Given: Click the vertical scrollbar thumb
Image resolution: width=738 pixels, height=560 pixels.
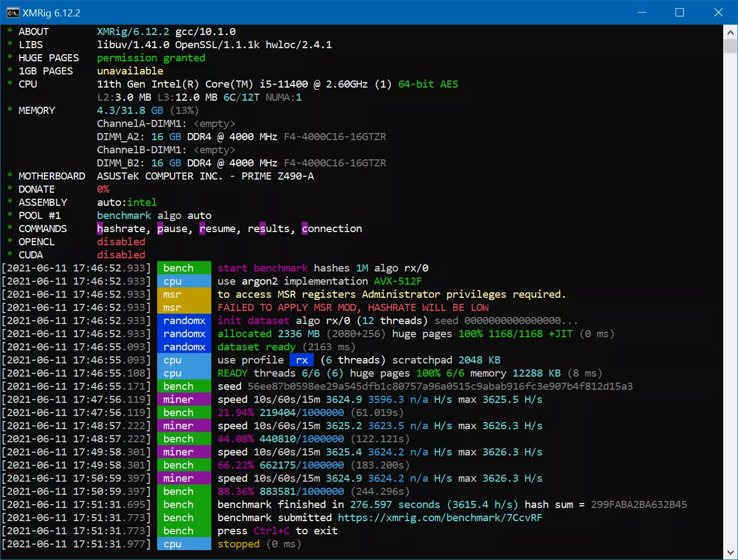Looking at the screenshot, I should (x=730, y=47).
